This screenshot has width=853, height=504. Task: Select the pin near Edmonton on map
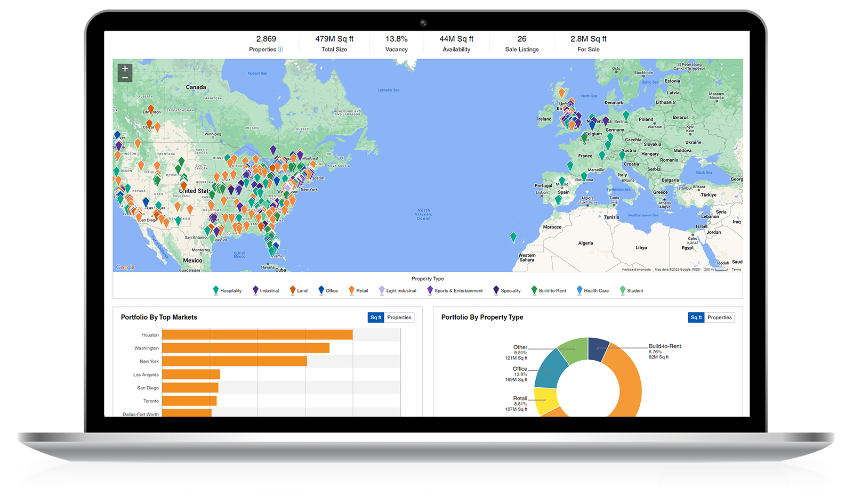[151, 109]
